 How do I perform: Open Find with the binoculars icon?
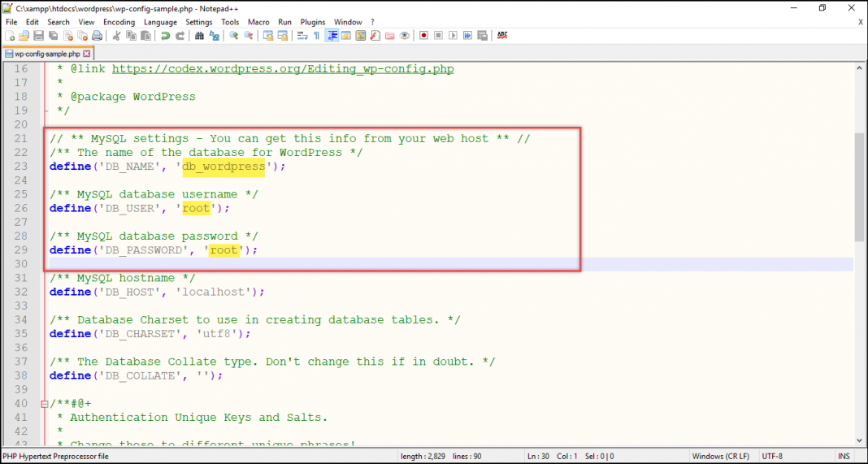point(200,36)
